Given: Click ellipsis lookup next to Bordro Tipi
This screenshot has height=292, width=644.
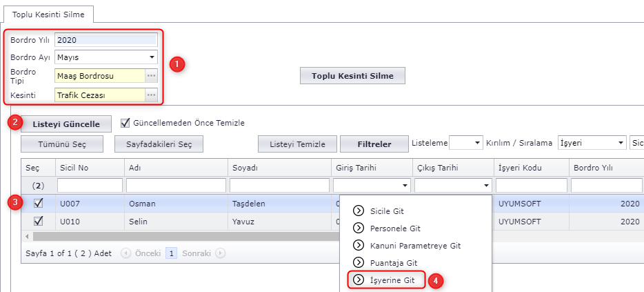Looking at the screenshot, I should 151,76.
